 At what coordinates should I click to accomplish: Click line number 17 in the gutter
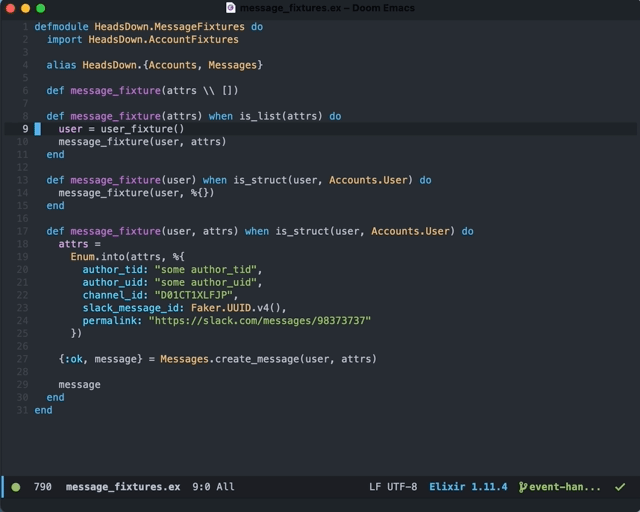tap(22, 231)
